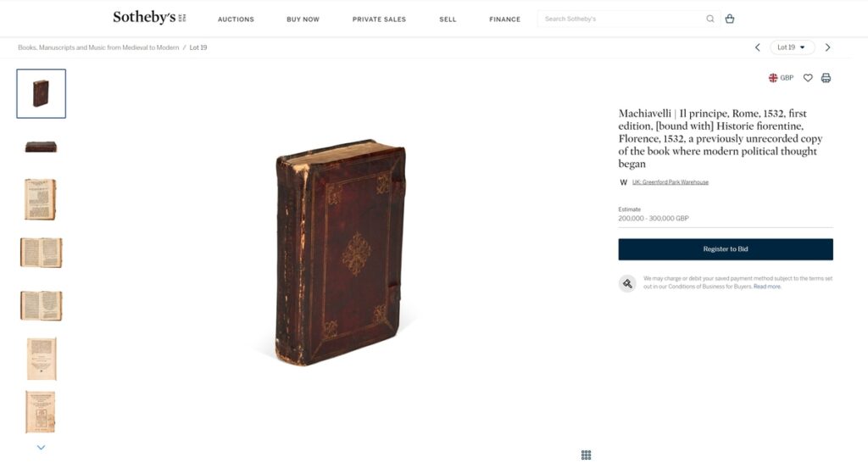Open breadcrumb Books, Manuscripts and Music link
The height and width of the screenshot is (474, 868).
[x=98, y=47]
